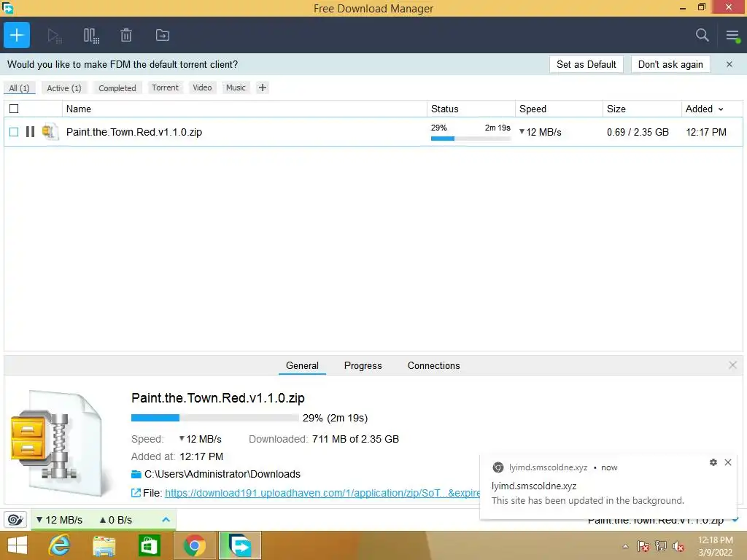The image size is (747, 560).
Task: Sort downloads by the Status column
Action: tap(471, 109)
